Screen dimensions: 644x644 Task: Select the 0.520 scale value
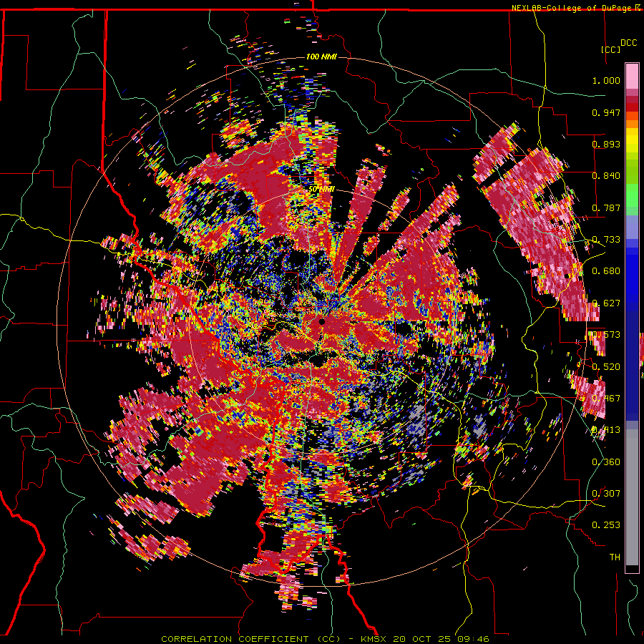[x=606, y=366]
